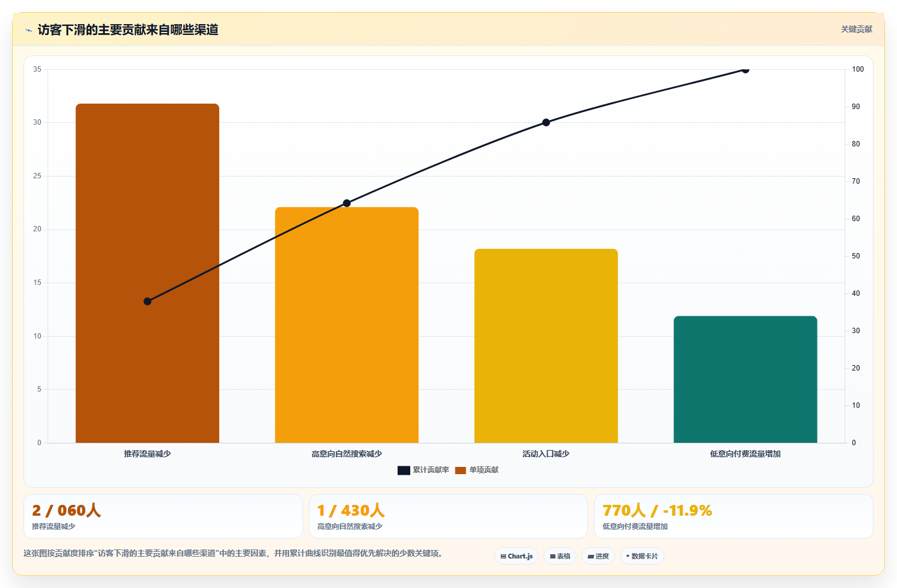
Task: Click the 高意向自然搜索减少 orange bar
Action: (x=347, y=325)
